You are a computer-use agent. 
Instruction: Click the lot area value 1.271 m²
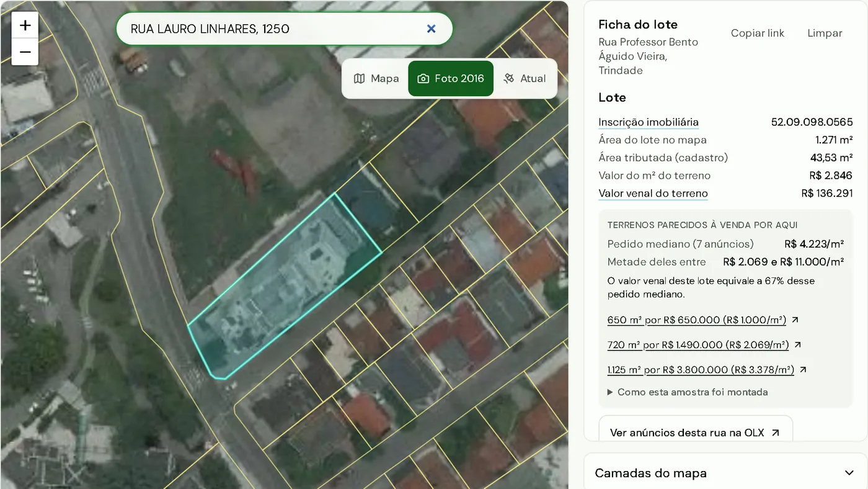click(834, 140)
